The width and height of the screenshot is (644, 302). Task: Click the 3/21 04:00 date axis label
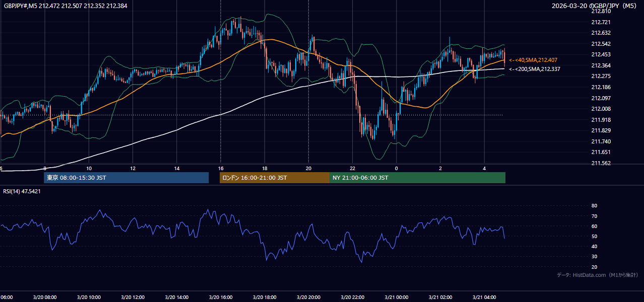click(484, 297)
